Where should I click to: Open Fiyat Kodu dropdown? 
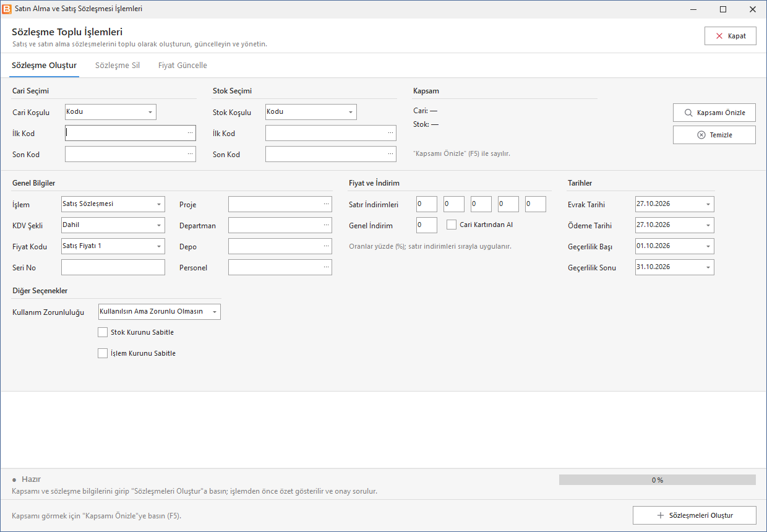(x=159, y=246)
